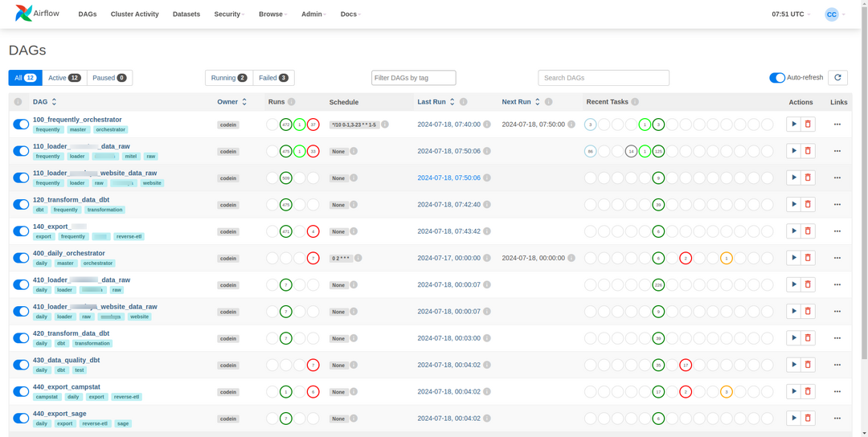The height and width of the screenshot is (437, 868).
Task: Delete the 120_transform_data_dbt DAG
Action: pos(808,205)
